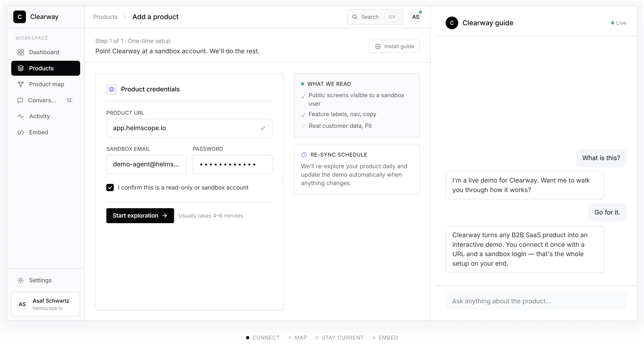This screenshot has width=644, height=347.
Task: Click the Products layers icon in the sidebar
Action: 21,68
